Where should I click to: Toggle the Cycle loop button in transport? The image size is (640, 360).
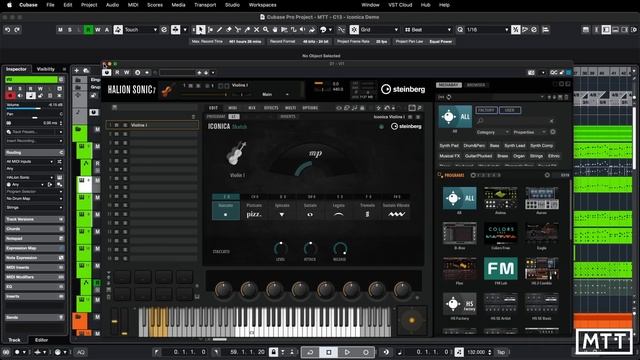(x=310, y=352)
